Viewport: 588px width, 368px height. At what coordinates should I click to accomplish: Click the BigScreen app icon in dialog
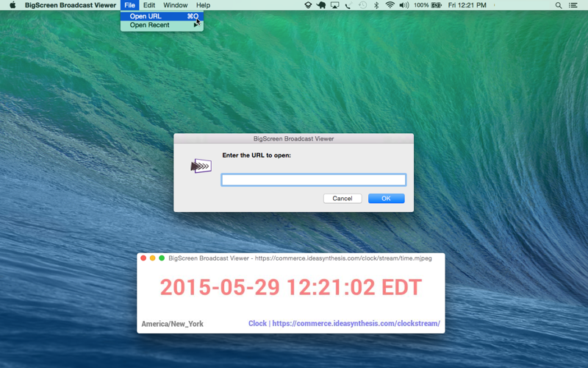click(201, 166)
